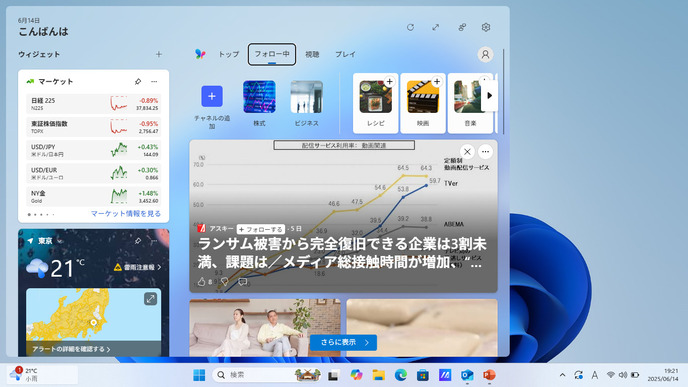Image resolution: width=688 pixels, height=387 pixels.
Task: Click the colorful Microsoft Start logo
Action: click(x=200, y=54)
